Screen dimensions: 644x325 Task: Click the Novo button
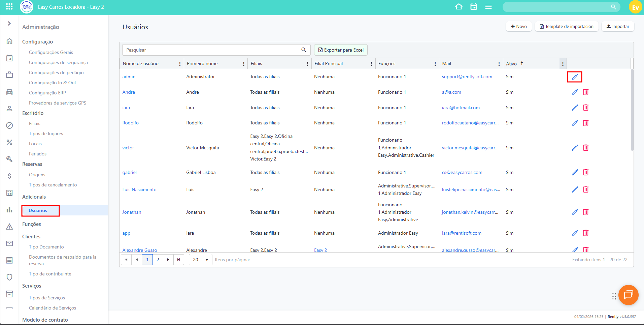[519, 27]
